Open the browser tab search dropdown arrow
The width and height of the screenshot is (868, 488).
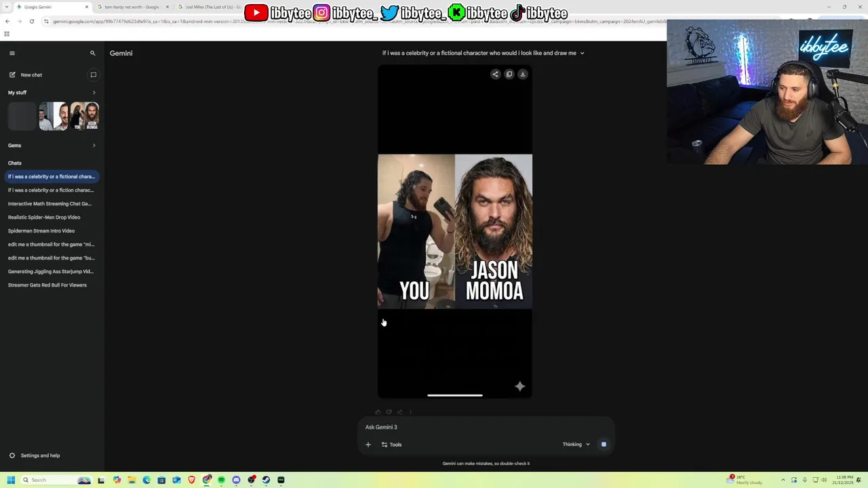(x=6, y=7)
